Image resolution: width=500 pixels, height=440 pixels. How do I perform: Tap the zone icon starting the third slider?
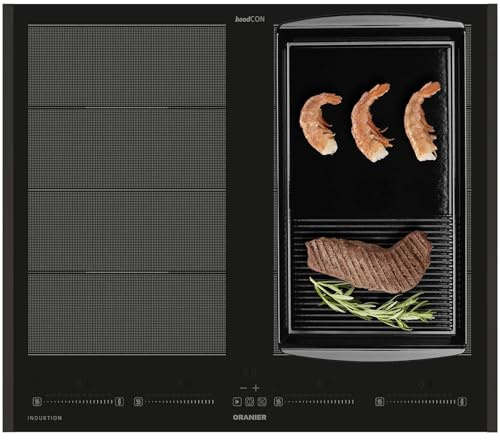coord(278,402)
